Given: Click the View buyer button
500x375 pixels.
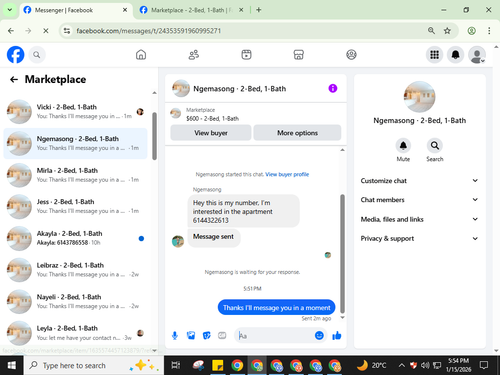Looking at the screenshot, I should coord(211,133).
